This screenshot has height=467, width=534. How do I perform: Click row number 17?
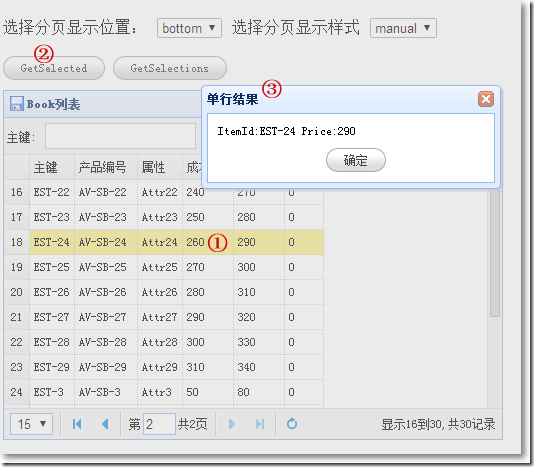coord(16,217)
